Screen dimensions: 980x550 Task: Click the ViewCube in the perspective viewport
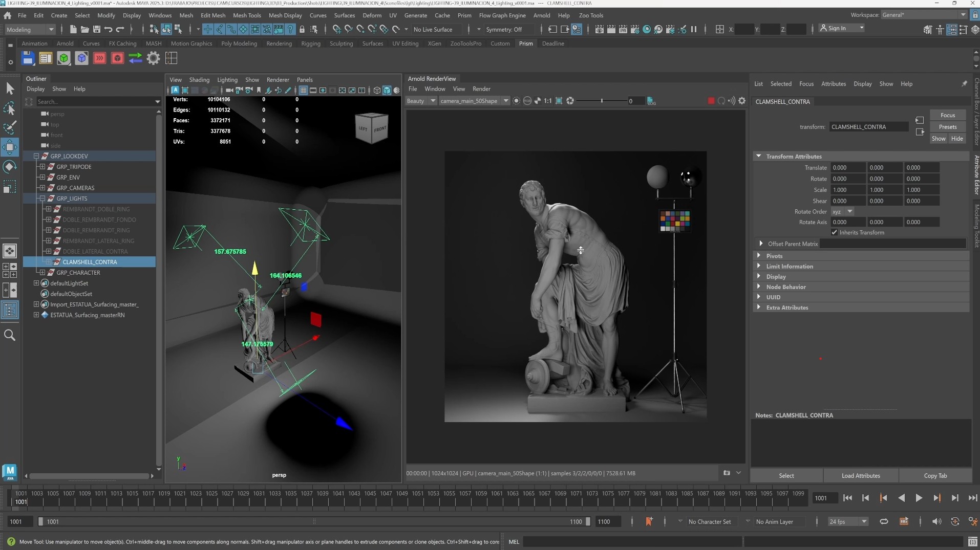(x=371, y=128)
